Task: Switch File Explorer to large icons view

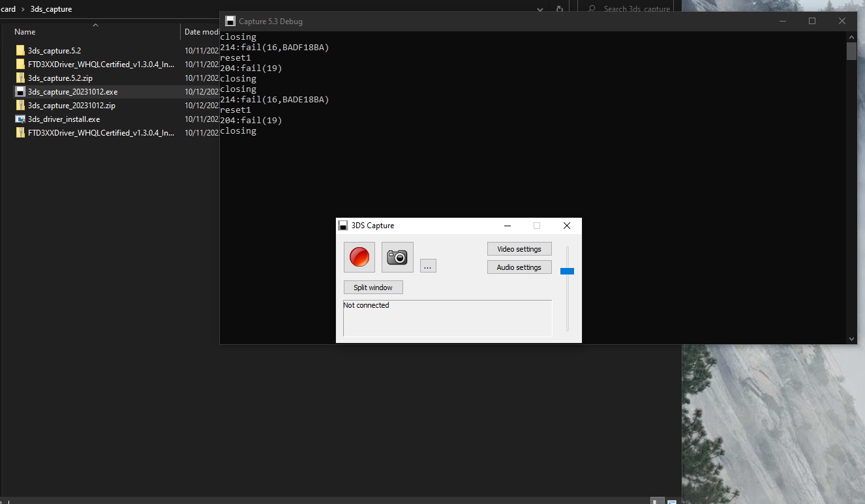Action: 671,501
